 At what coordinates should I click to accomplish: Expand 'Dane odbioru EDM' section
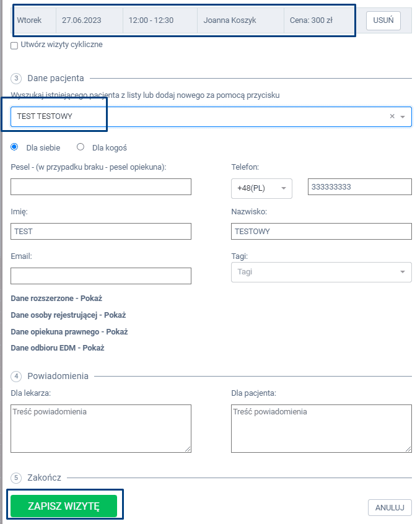click(x=58, y=347)
